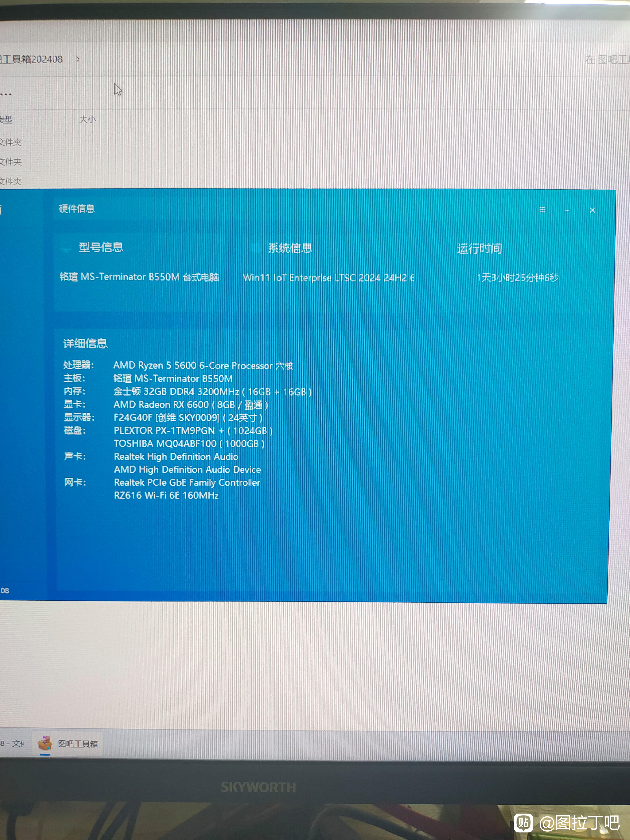
Task: Expand the breadcrumb chevron after 工具箱202408
Action: click(x=78, y=59)
